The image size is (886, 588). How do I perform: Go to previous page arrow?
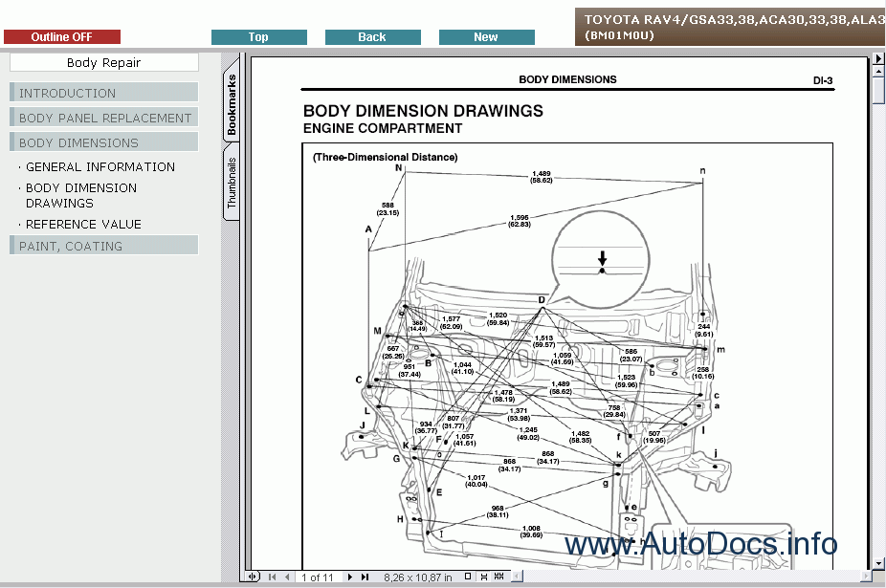pyautogui.click(x=288, y=577)
